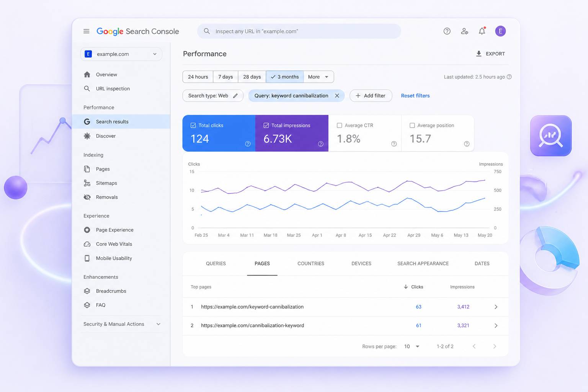Click the Google Search Console logo
The image size is (588, 392).
coord(138,31)
